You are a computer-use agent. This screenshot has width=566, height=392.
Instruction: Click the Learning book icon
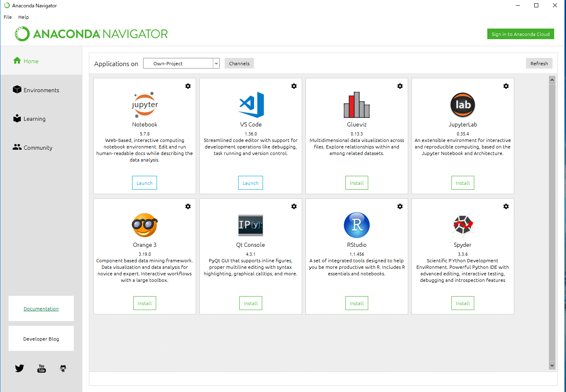point(17,118)
